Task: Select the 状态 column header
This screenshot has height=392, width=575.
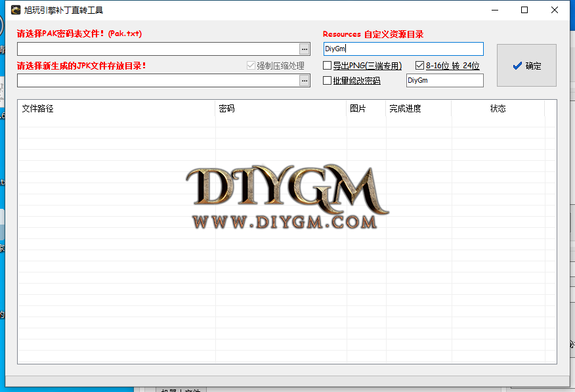Action: click(498, 108)
